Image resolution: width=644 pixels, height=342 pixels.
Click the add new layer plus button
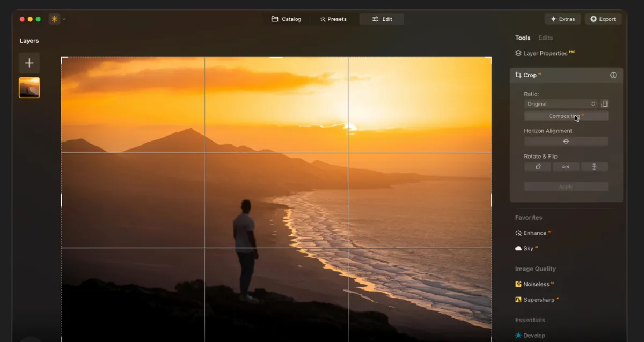click(29, 63)
